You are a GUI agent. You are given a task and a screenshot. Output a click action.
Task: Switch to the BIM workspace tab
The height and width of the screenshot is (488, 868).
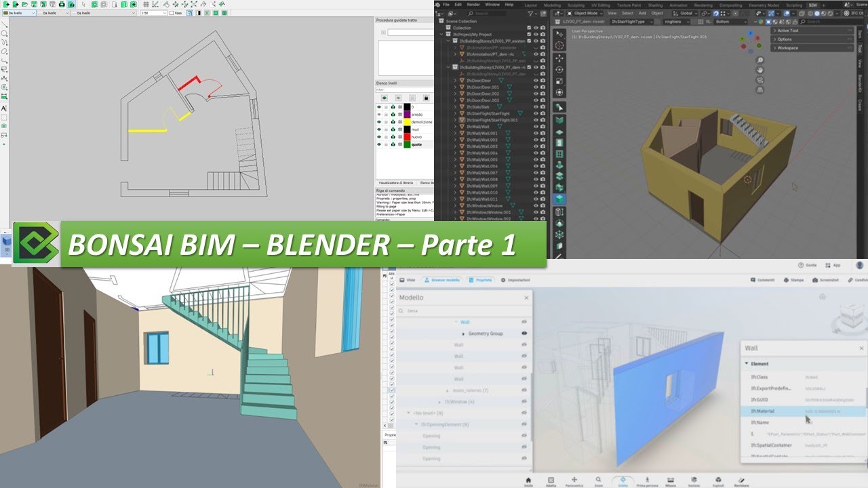[x=812, y=5]
